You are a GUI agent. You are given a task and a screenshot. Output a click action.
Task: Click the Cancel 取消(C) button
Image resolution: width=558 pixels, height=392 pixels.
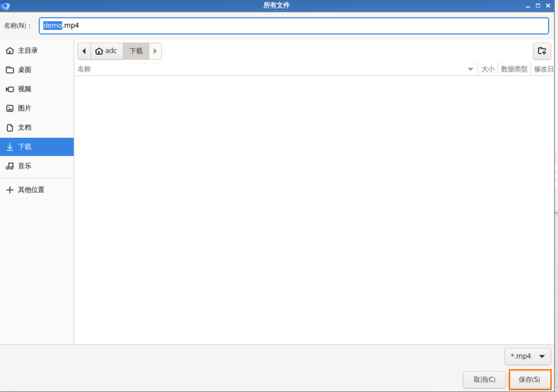tap(484, 379)
